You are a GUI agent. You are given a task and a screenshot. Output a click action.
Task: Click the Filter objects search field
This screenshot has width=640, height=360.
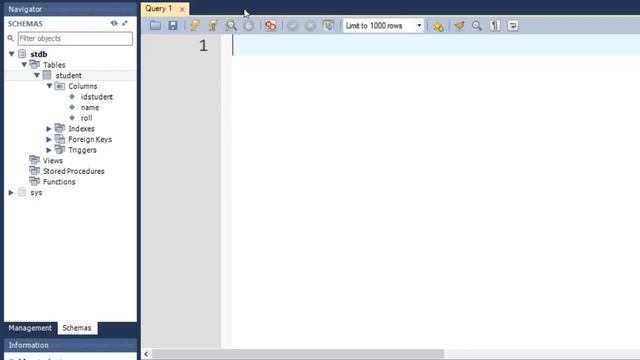[x=75, y=38]
